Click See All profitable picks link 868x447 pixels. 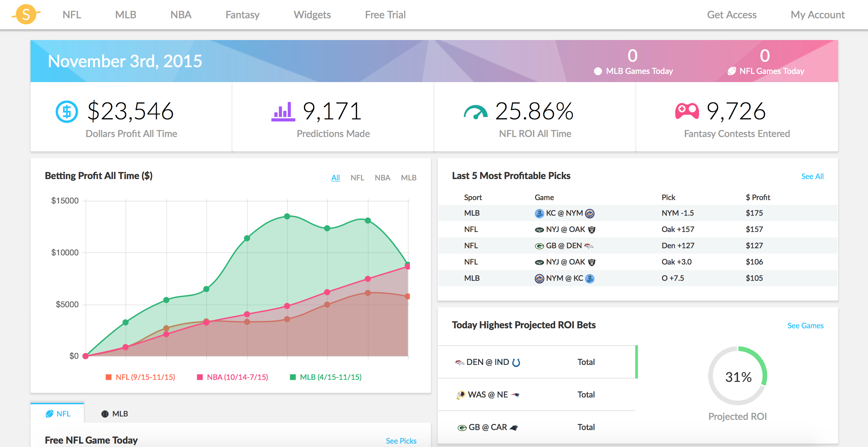tap(812, 176)
